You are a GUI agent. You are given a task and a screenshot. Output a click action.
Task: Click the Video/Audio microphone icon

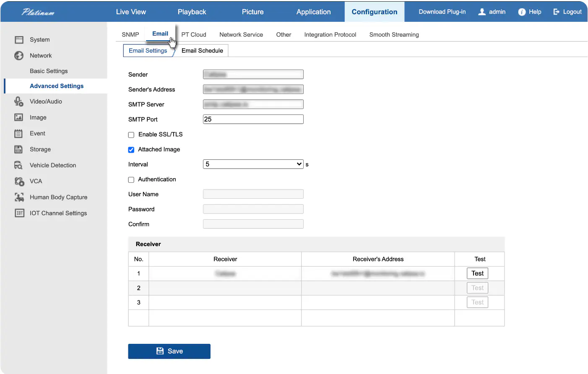19,101
